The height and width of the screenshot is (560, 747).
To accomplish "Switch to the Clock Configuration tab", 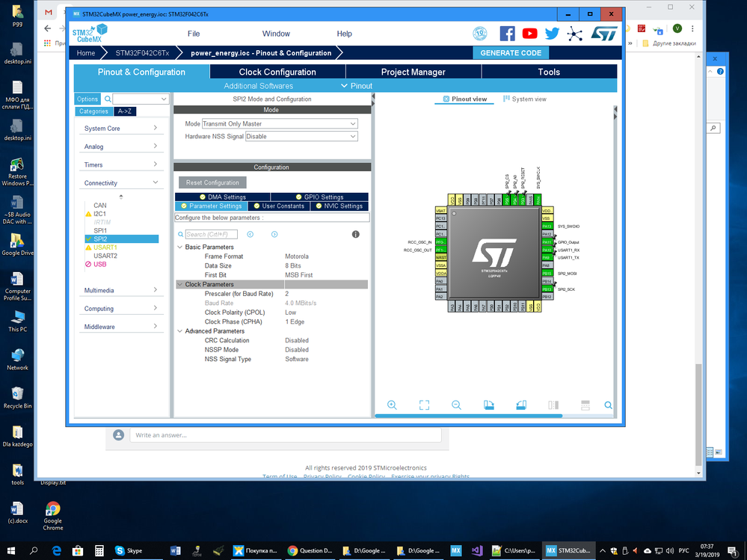I will (x=277, y=72).
